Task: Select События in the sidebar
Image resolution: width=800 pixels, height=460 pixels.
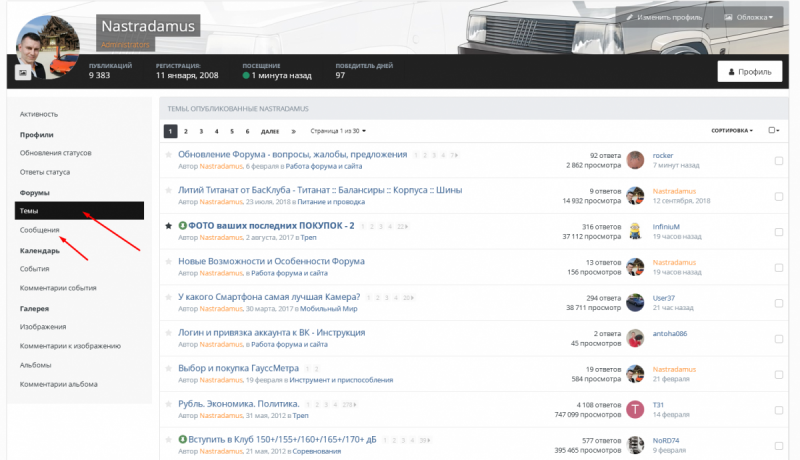Action: [x=35, y=269]
